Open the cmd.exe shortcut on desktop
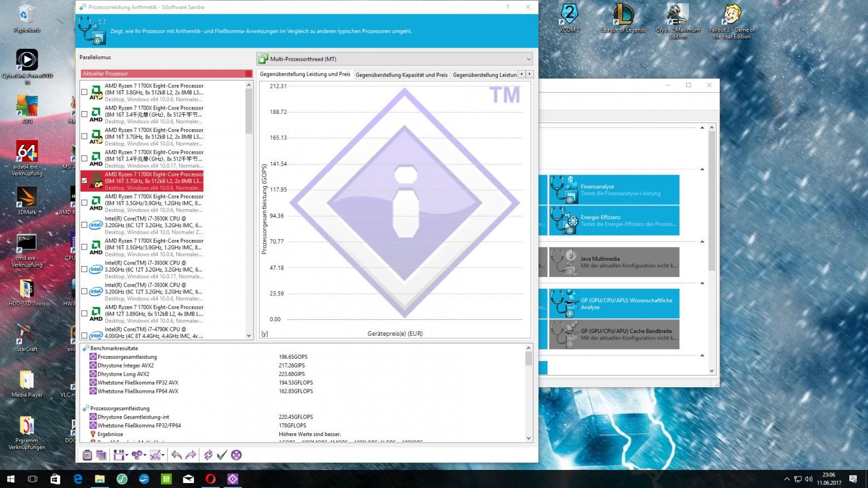This screenshot has width=868, height=488. 27,250
